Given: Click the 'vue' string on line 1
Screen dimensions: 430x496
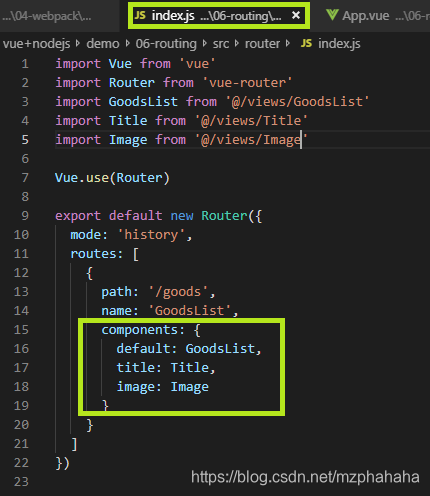Looking at the screenshot, I should [x=197, y=64].
